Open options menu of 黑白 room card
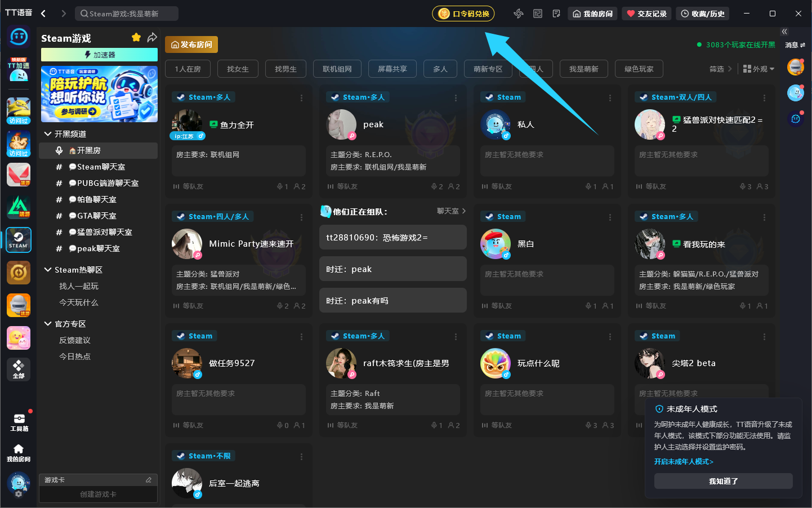812x508 pixels. [610, 217]
